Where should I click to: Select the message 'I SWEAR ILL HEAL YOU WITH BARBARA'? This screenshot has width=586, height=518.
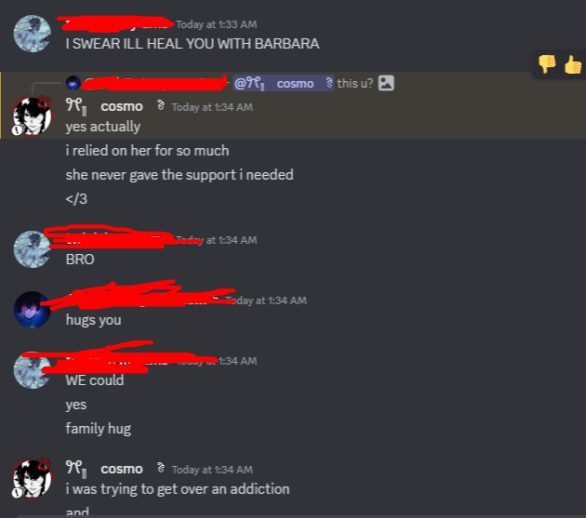pos(192,44)
